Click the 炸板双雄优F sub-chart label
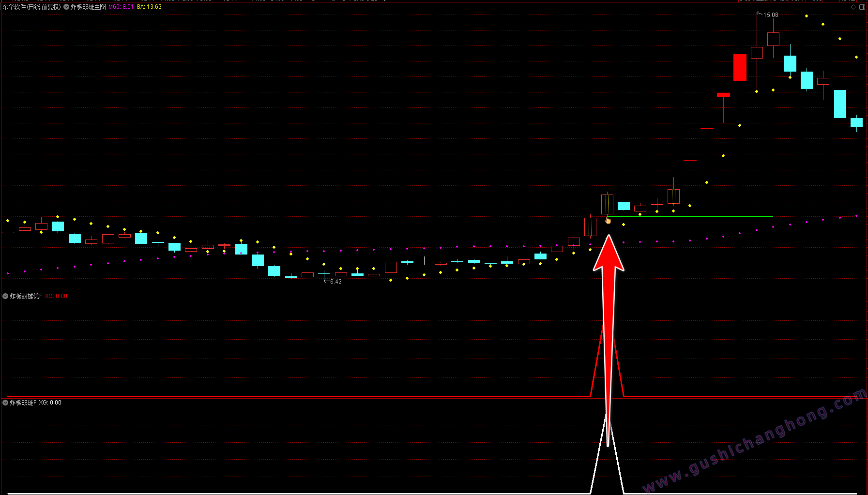The image size is (868, 495). click(x=26, y=296)
